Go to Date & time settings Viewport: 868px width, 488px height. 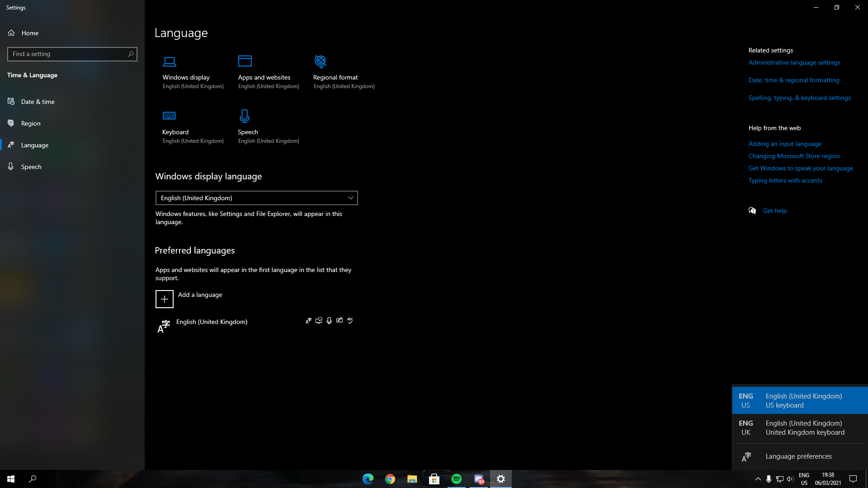point(38,102)
